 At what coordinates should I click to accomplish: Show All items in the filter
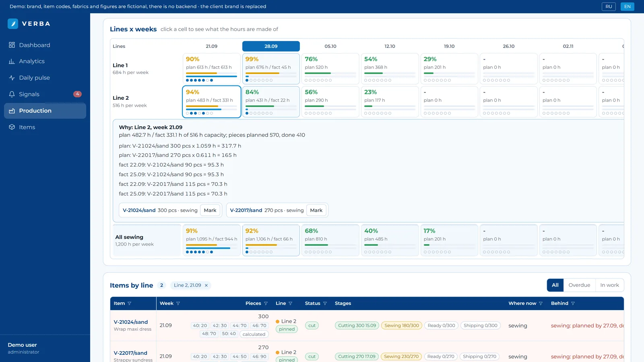(x=555, y=285)
